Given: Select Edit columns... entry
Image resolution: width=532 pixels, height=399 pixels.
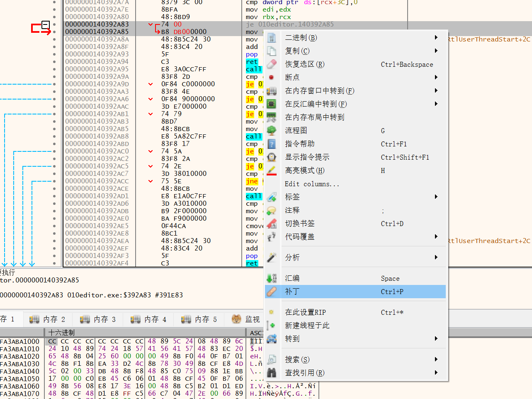Looking at the screenshot, I should tap(312, 184).
